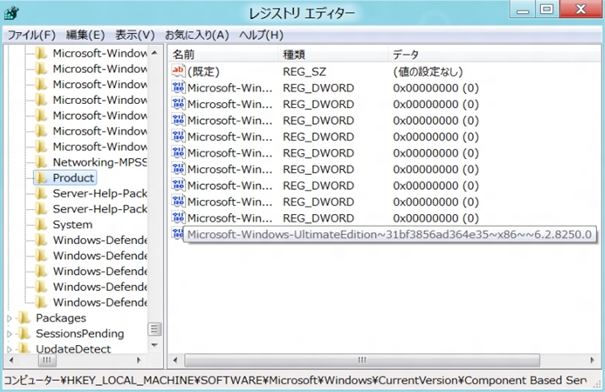Select the Microsoft-Windows-UltimateEdition value entry
The width and height of the screenshot is (605, 392).
389,235
